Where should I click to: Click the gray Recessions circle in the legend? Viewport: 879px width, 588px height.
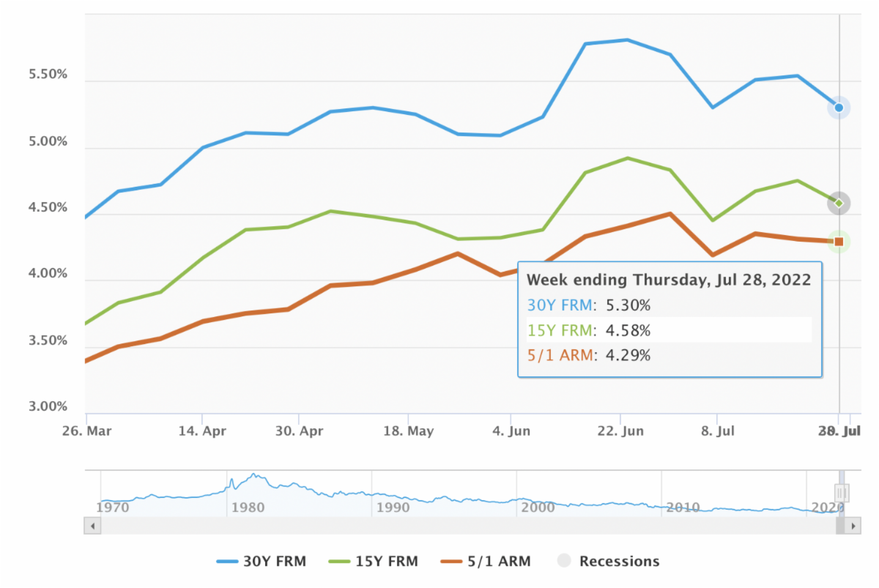pyautogui.click(x=564, y=562)
